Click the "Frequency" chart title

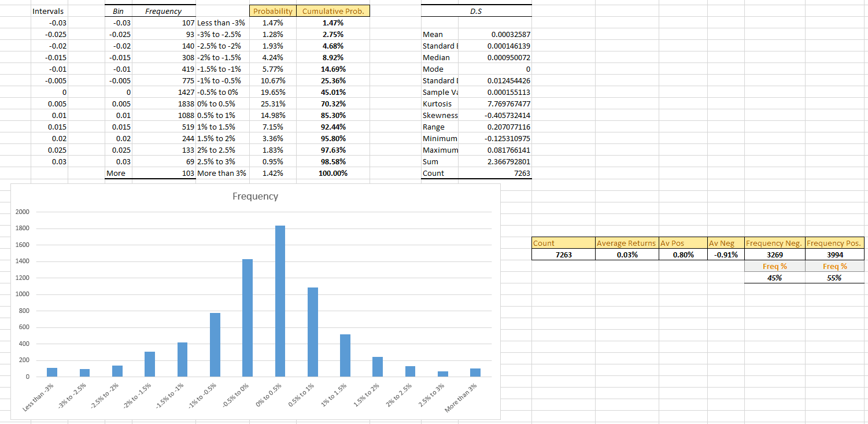[255, 197]
